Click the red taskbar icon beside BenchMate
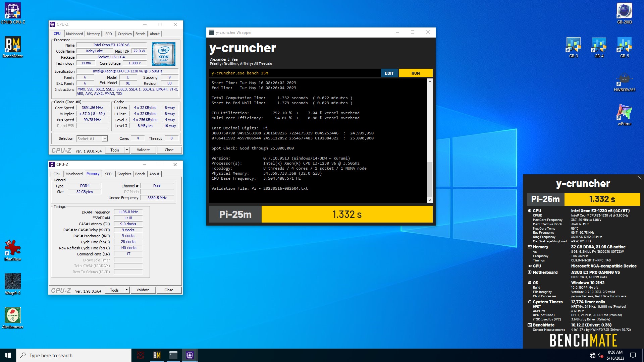 pyautogui.click(x=141, y=355)
